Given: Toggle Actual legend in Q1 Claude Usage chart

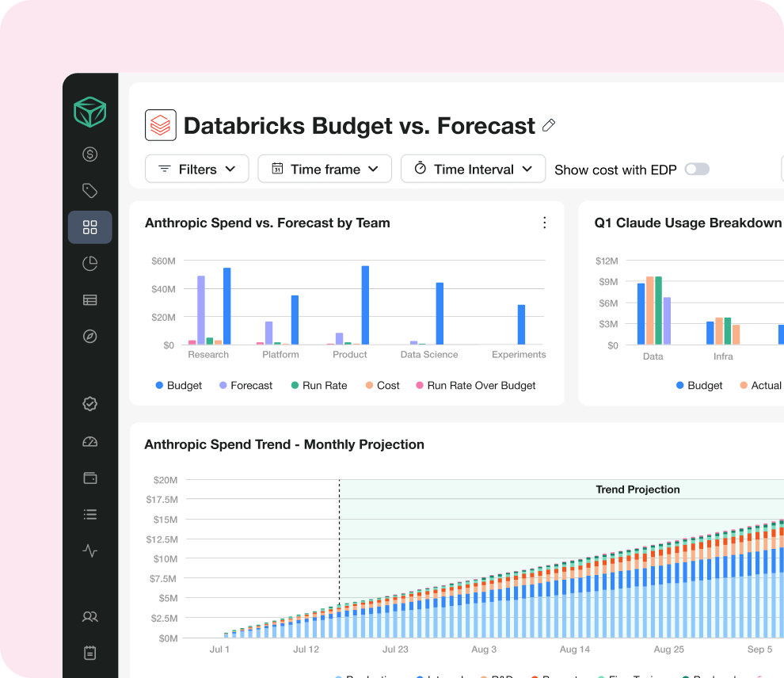Looking at the screenshot, I should pyautogui.click(x=760, y=386).
